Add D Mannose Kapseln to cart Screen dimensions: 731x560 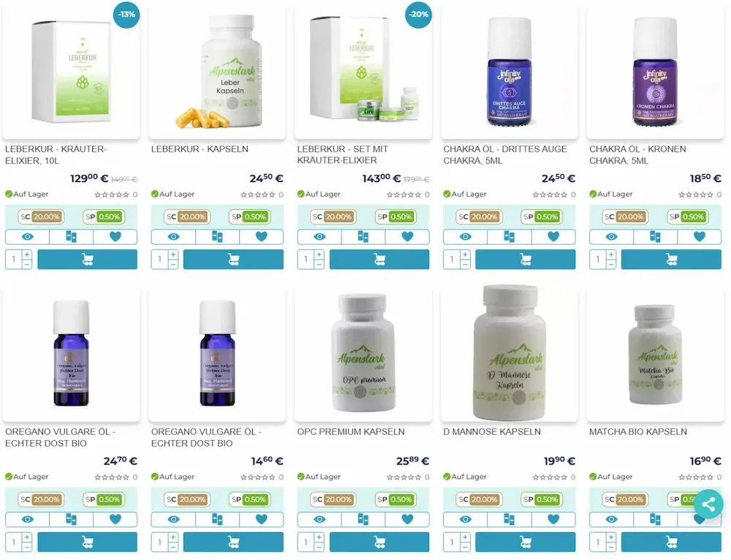[526, 542]
